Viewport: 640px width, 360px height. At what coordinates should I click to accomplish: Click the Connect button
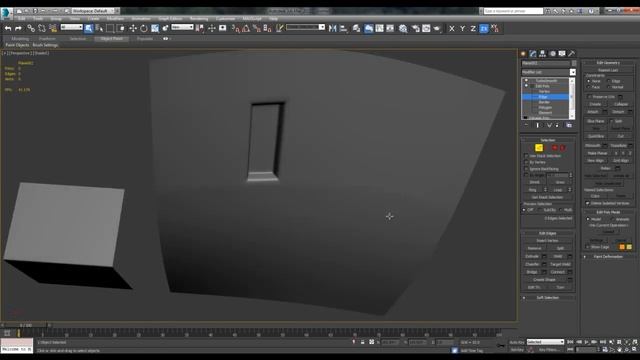[558, 272]
